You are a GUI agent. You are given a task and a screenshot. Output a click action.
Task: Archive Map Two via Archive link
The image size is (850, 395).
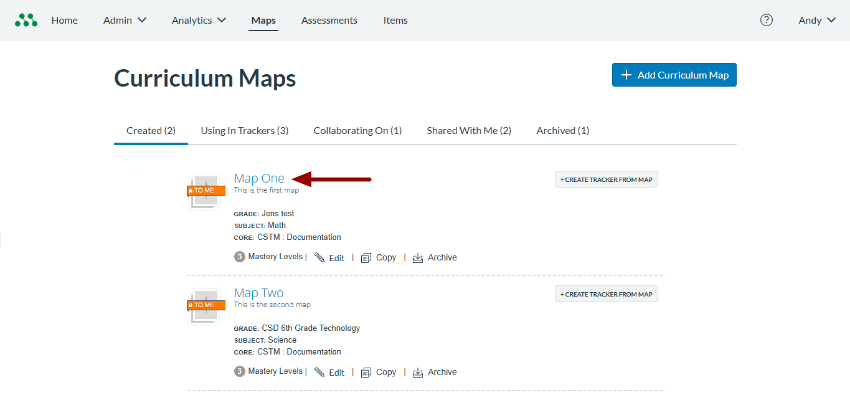coord(442,372)
